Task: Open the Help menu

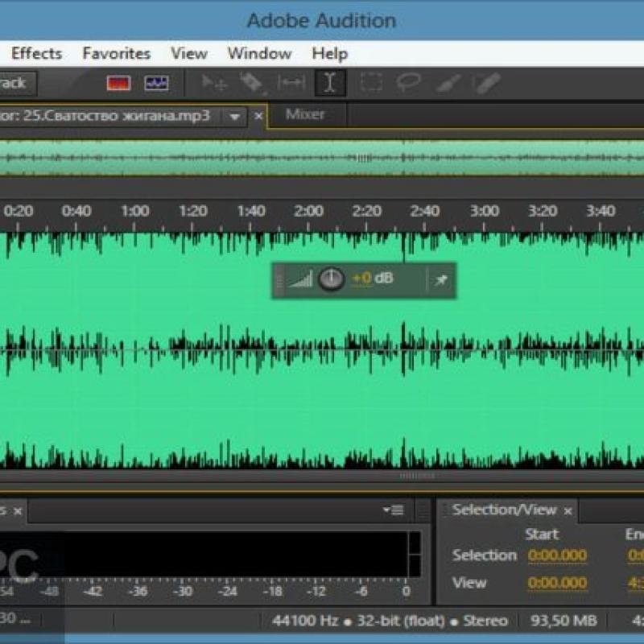Action: 330,54
